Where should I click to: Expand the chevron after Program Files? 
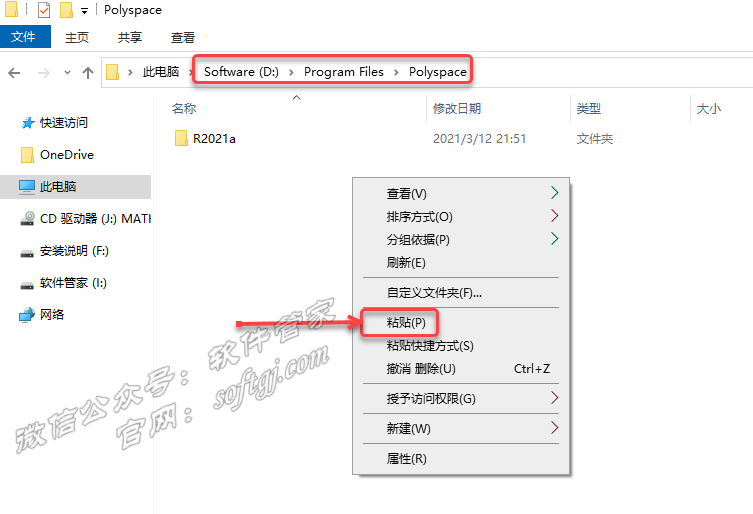[x=396, y=73]
